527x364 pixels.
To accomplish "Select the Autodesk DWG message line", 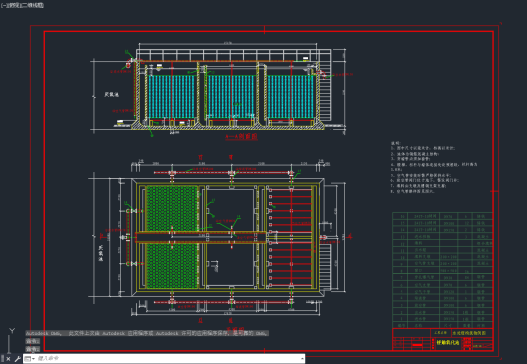I will [x=147, y=333].
